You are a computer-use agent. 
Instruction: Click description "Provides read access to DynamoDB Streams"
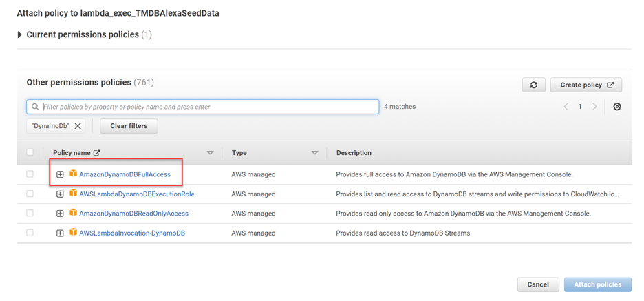pos(404,233)
